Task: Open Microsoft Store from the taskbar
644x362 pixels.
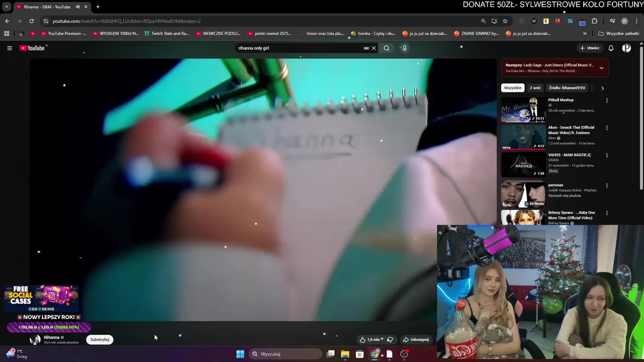Action: click(x=360, y=354)
